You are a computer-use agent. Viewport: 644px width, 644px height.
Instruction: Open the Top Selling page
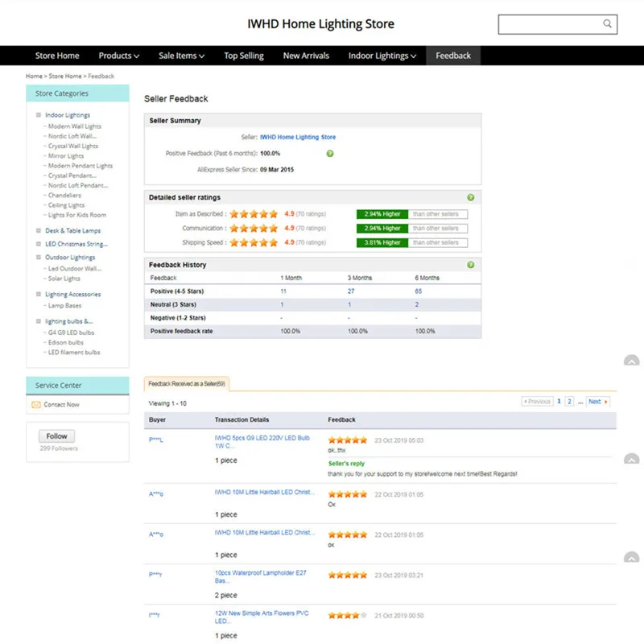[x=244, y=56]
